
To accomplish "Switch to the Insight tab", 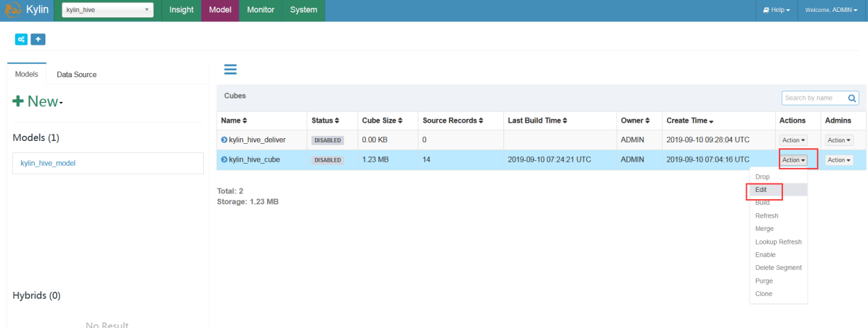I will pos(182,10).
